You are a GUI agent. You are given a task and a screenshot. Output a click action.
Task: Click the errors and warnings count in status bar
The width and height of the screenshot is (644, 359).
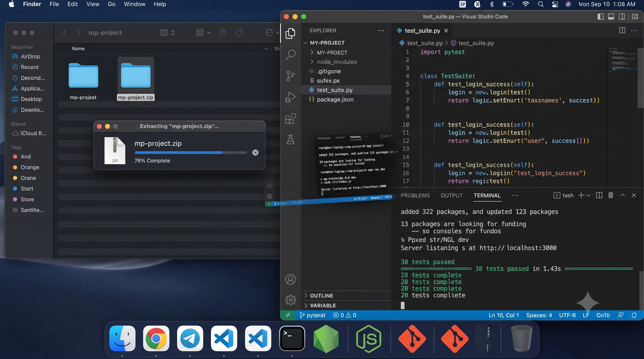(x=344, y=315)
